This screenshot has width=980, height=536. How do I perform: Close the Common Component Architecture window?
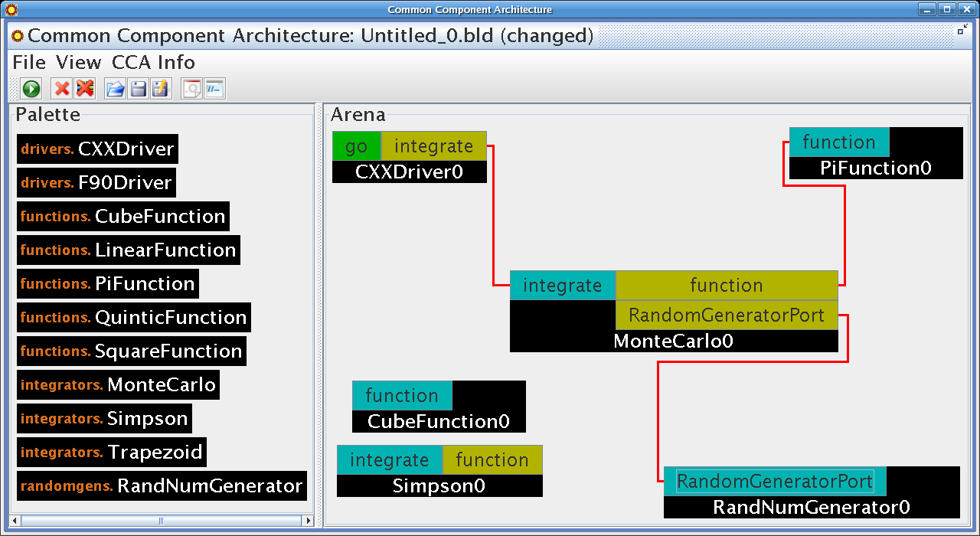966,9
